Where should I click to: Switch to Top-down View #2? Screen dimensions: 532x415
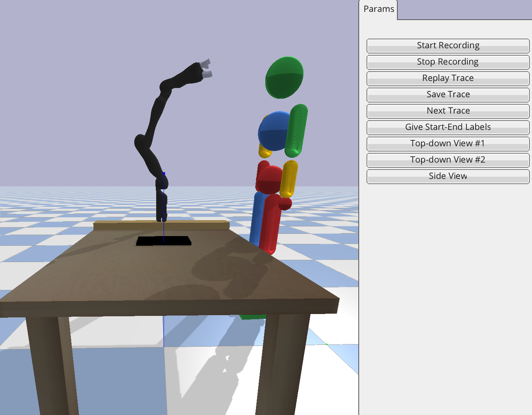click(448, 160)
